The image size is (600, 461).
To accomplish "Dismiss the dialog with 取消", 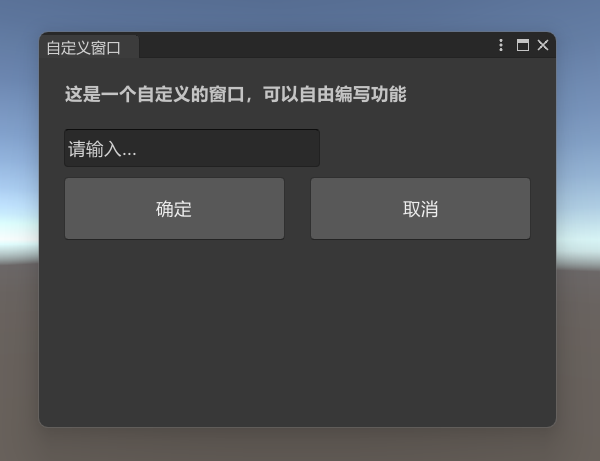I will coord(421,209).
